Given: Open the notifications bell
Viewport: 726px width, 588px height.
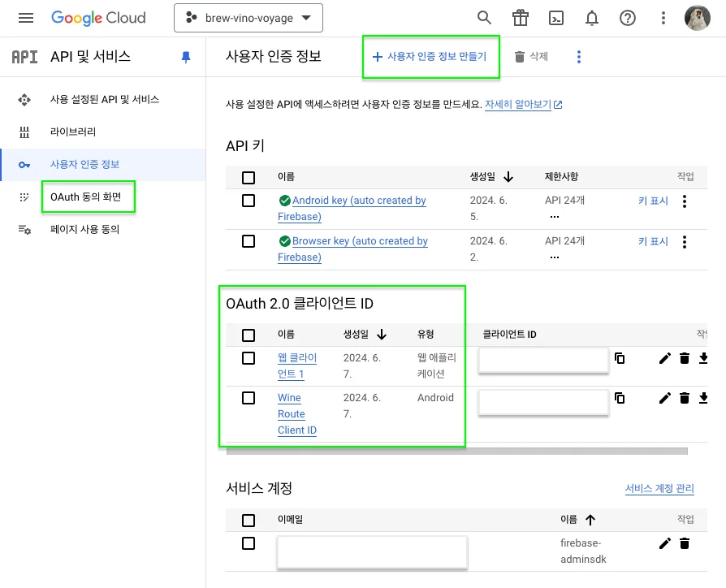Looking at the screenshot, I should (x=592, y=18).
